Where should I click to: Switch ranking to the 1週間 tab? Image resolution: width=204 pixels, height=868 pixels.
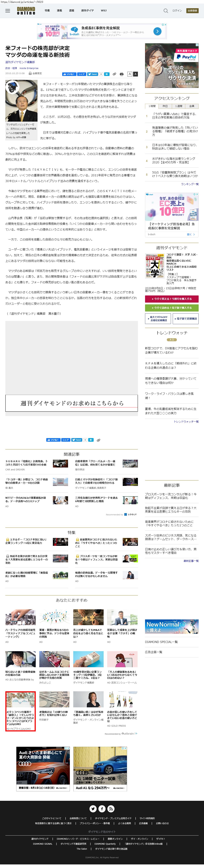pyautogui.click(x=179, y=106)
